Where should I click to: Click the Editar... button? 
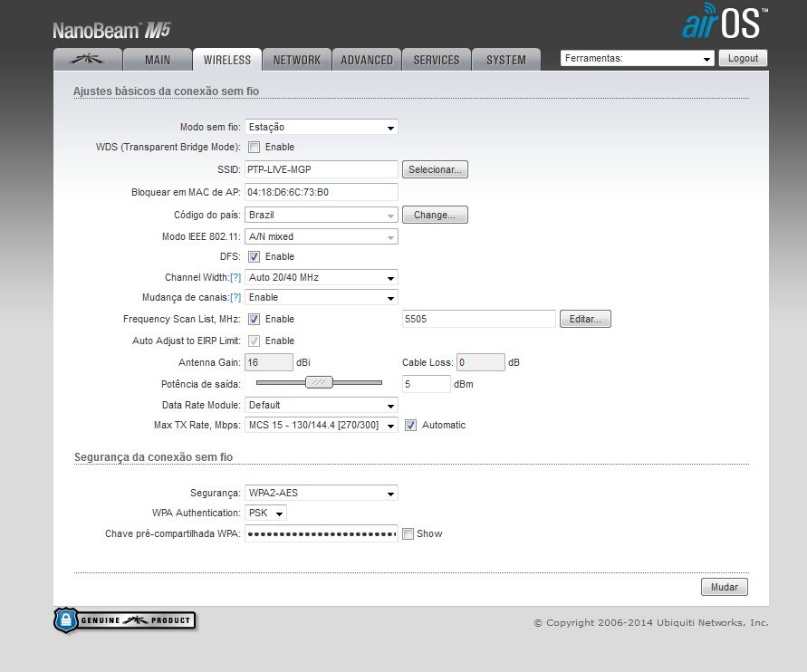[x=585, y=319]
